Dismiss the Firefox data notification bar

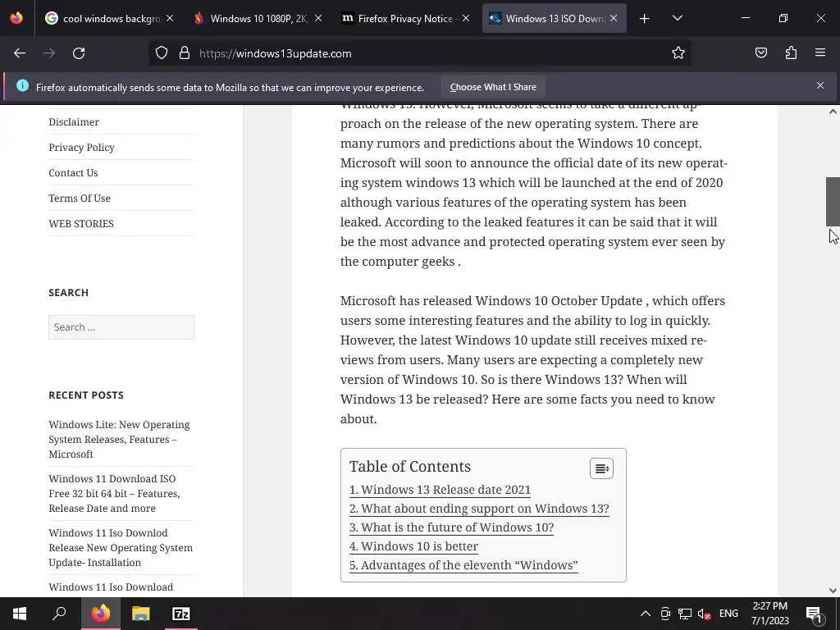pyautogui.click(x=820, y=85)
